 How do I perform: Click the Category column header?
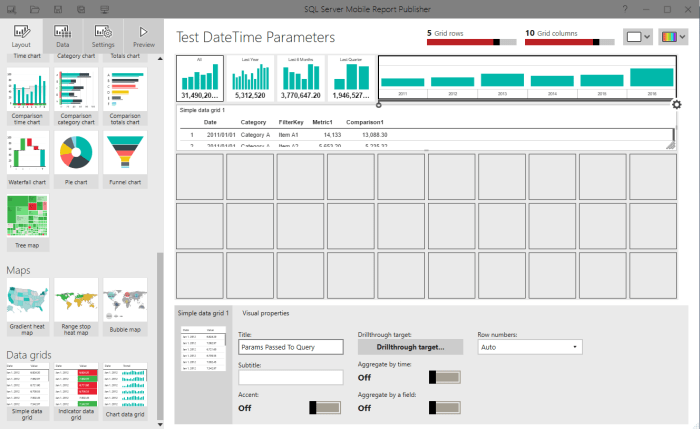(253, 122)
